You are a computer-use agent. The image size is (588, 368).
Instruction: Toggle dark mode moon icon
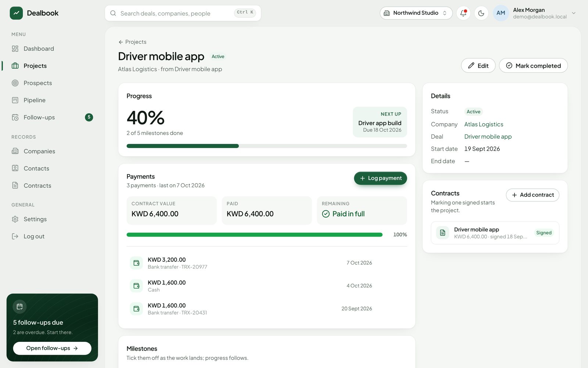click(481, 13)
